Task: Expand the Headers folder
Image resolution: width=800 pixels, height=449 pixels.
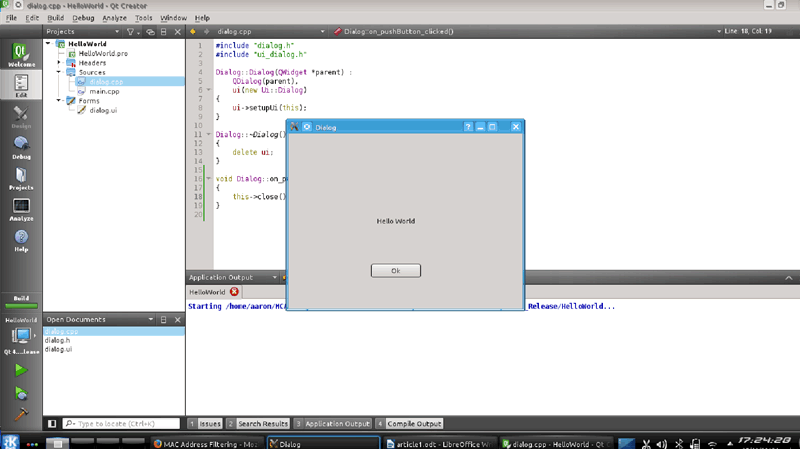Action: tap(59, 62)
